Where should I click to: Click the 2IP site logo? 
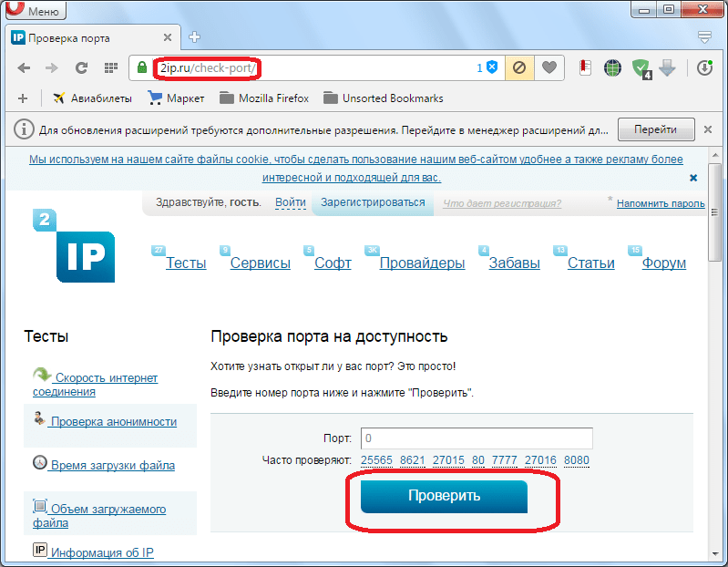[x=74, y=245]
